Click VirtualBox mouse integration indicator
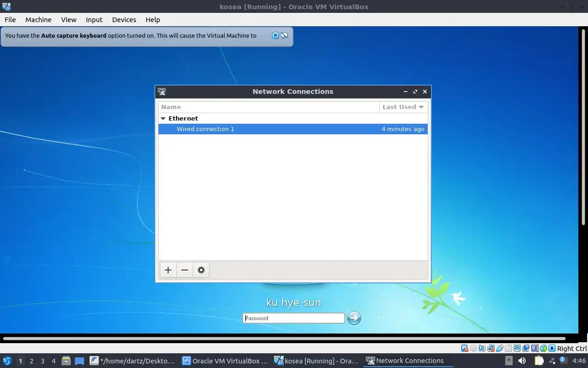This screenshot has height=368, width=588. point(543,348)
